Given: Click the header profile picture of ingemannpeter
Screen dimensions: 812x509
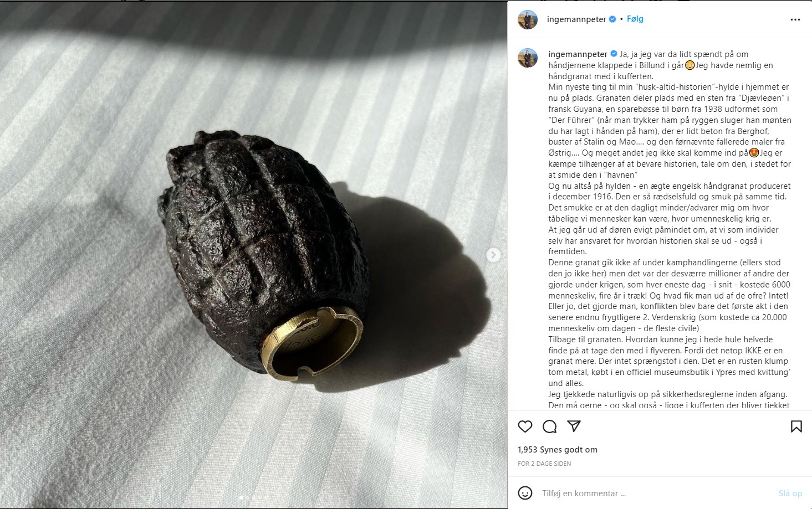Looking at the screenshot, I should tap(528, 19).
